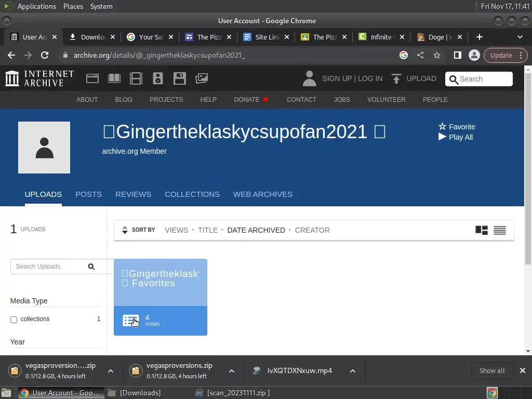Click the Favorite star icon
This screenshot has width=532, height=399.
pyautogui.click(x=442, y=127)
